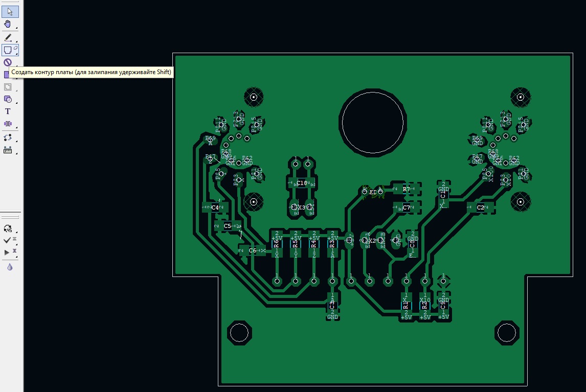Click the greyed overlapping squares icon

(8, 87)
